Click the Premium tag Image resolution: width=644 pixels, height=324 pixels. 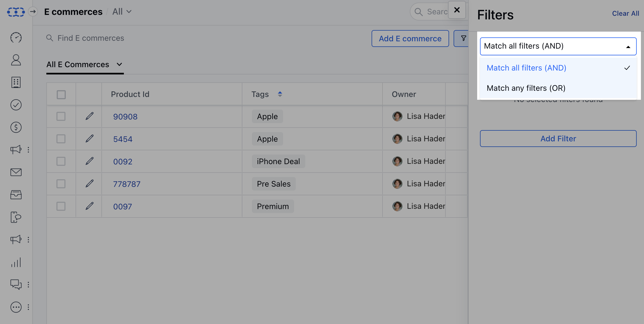pyautogui.click(x=273, y=206)
